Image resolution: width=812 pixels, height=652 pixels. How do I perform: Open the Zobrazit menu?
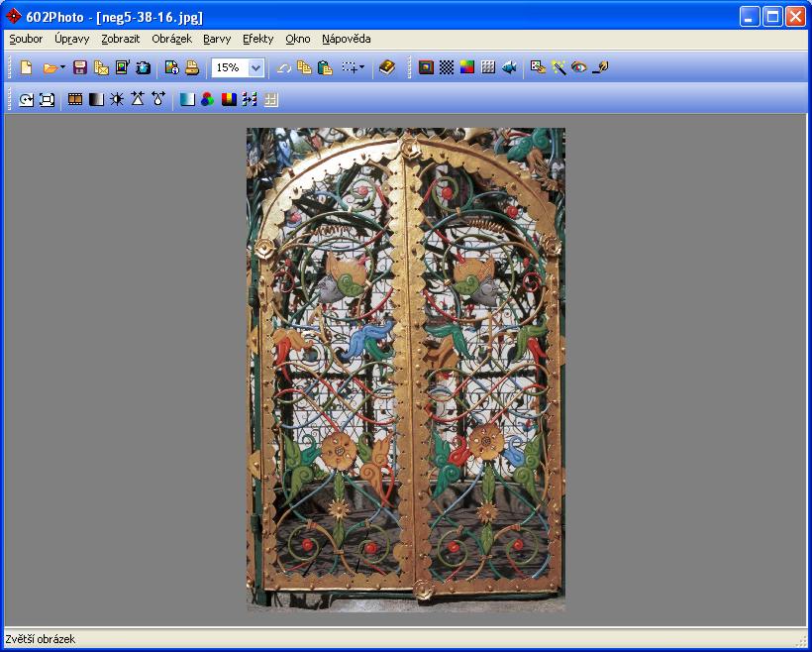click(x=121, y=39)
